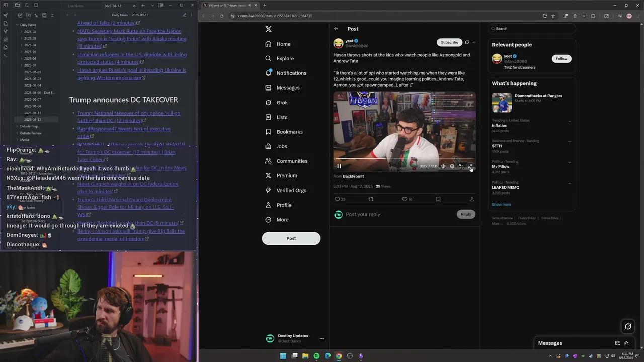This screenshot has width=644, height=362.
Task: Mute the video with the volume icon
Action: click(x=443, y=166)
